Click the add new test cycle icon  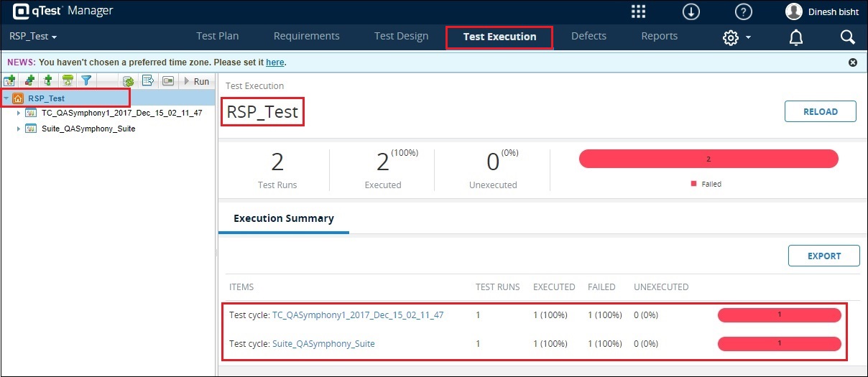point(10,81)
